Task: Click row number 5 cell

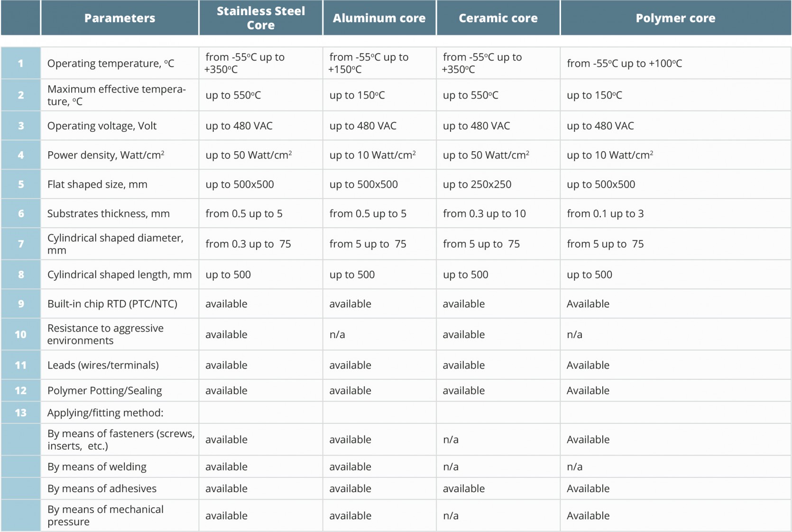Action: click(x=21, y=184)
